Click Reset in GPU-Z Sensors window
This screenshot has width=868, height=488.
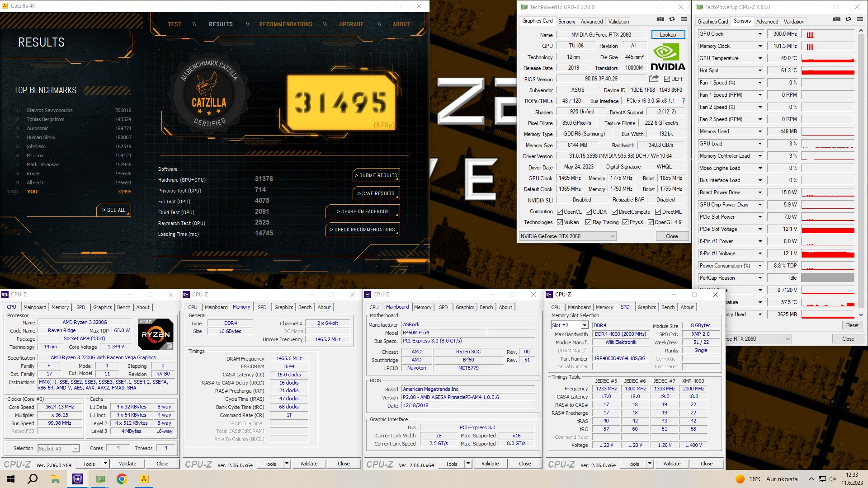tap(852, 325)
